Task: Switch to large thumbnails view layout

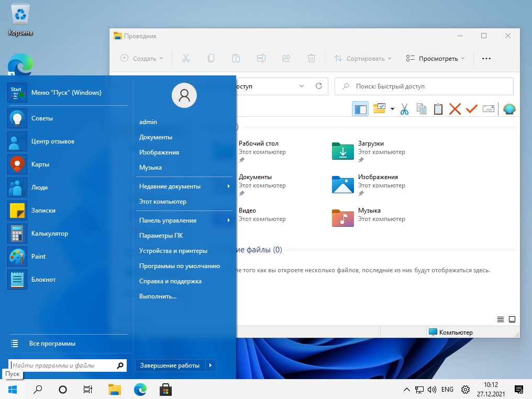Action: [x=512, y=319]
